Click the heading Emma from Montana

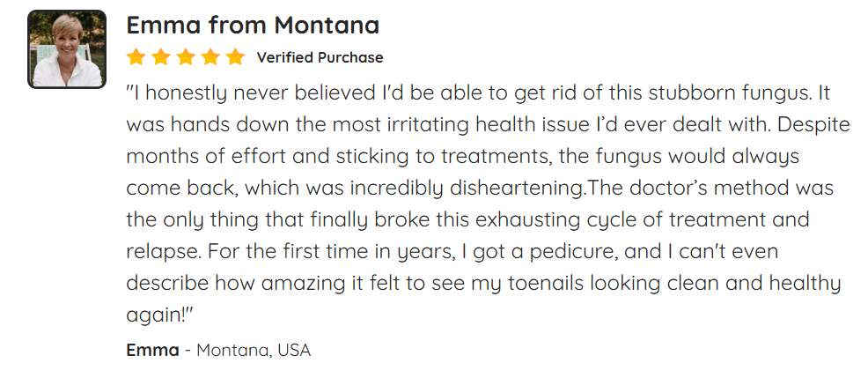click(253, 25)
